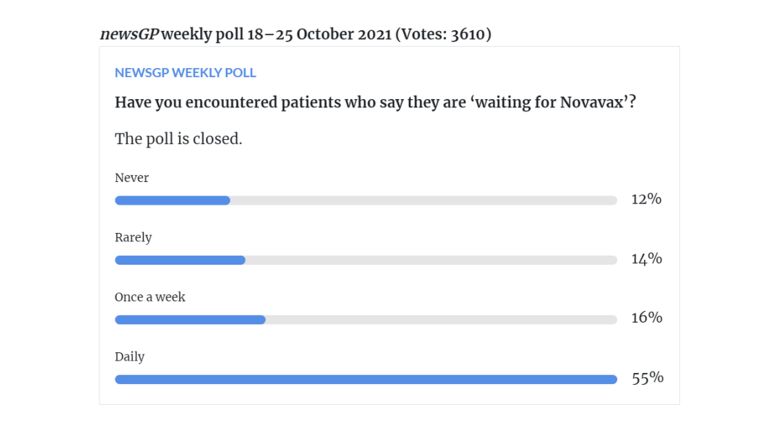Click the 14% result value
The height and width of the screenshot is (446, 760).
(x=646, y=259)
